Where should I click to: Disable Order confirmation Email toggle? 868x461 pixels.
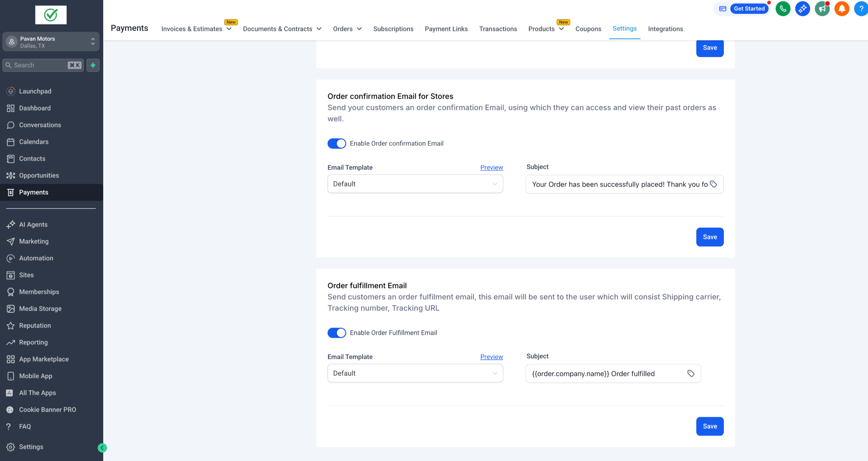tap(337, 143)
